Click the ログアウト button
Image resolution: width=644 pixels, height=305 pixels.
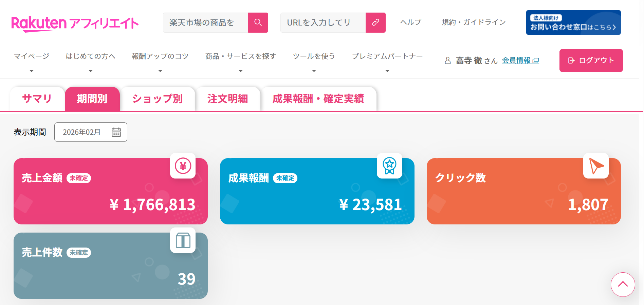pos(591,61)
